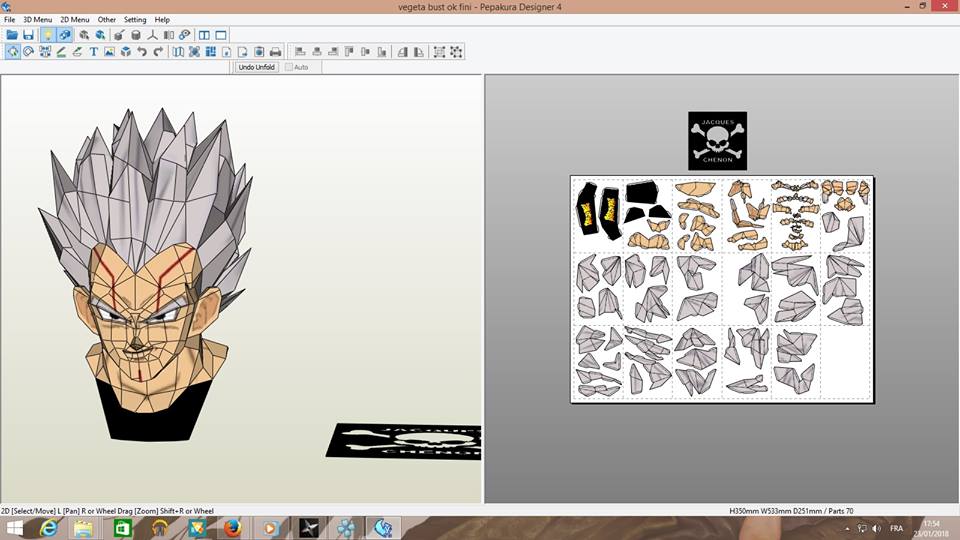This screenshot has height=540, width=960.
Task: Switch to the split two-pane window layout
Action: (x=204, y=35)
